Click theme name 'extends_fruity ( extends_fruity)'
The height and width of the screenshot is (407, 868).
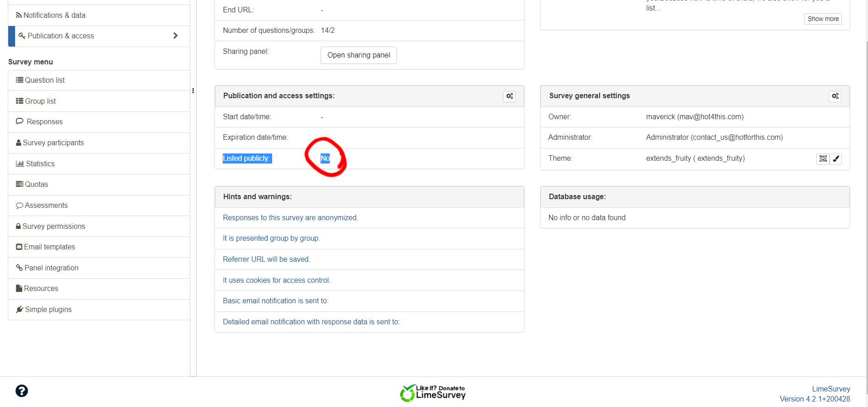click(x=696, y=159)
